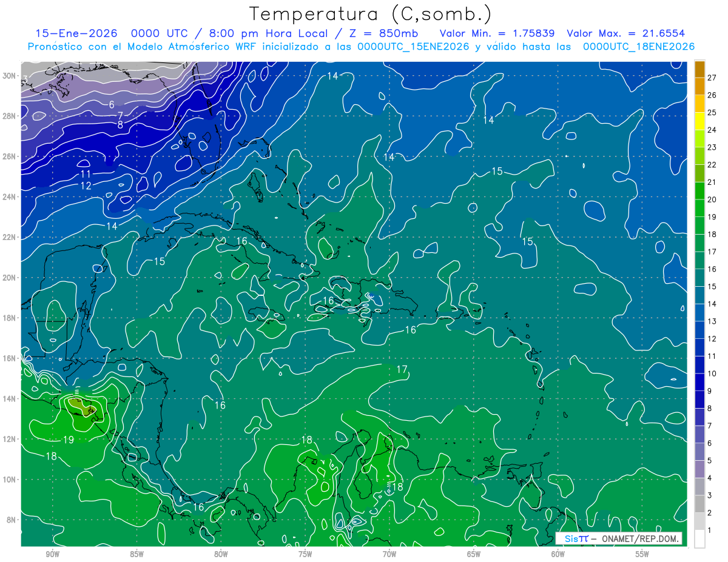Click the 28N latitude axis label
The width and height of the screenshot is (728, 562).
pos(9,116)
